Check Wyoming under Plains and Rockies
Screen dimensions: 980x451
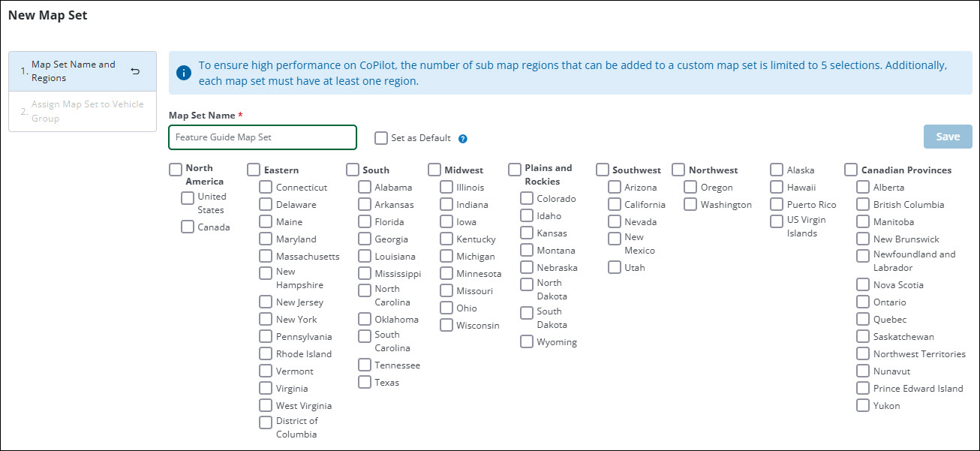click(526, 341)
